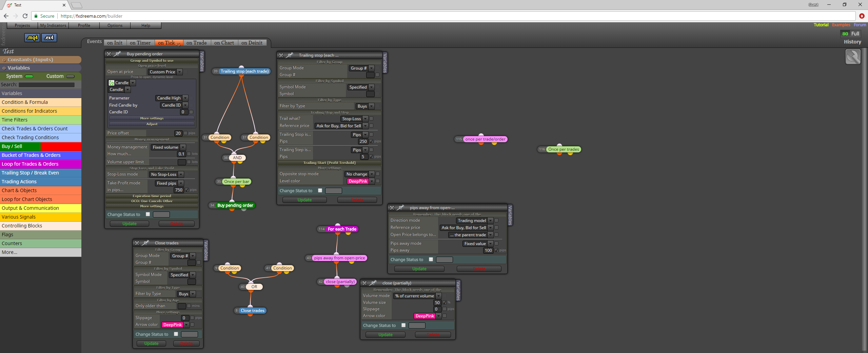This screenshot has width=868, height=353.
Task: Reload the browser page
Action: [25, 16]
